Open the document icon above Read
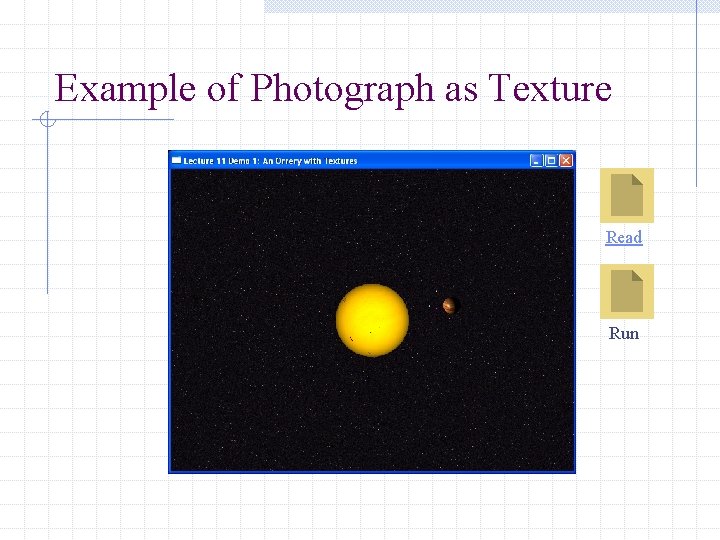Screen dimensions: 720x540 tap(627, 195)
